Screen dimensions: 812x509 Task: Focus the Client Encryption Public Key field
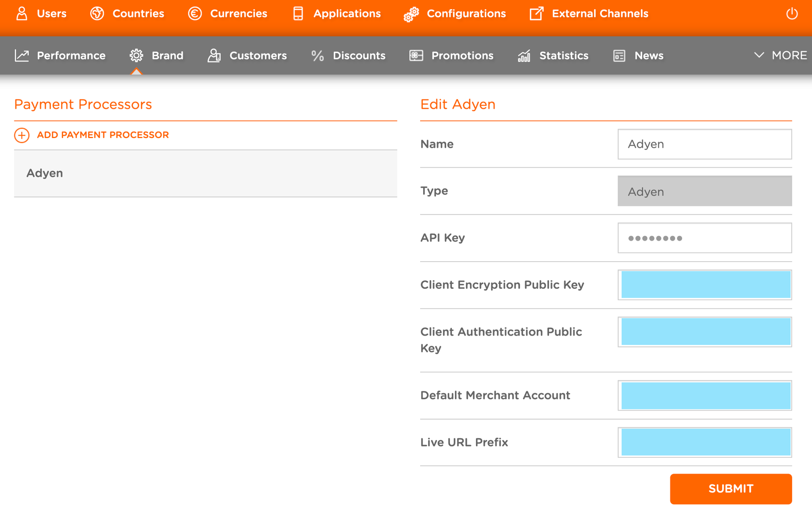tap(705, 285)
